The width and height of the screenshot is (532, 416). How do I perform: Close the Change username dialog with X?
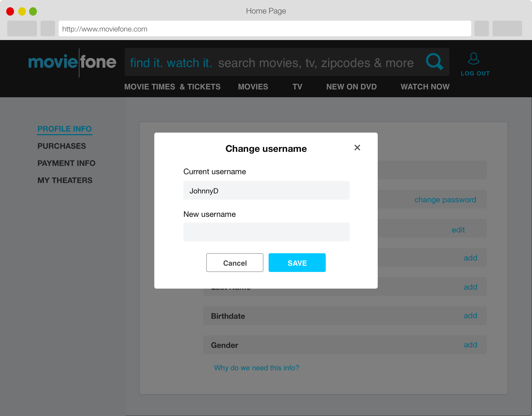pyautogui.click(x=357, y=148)
